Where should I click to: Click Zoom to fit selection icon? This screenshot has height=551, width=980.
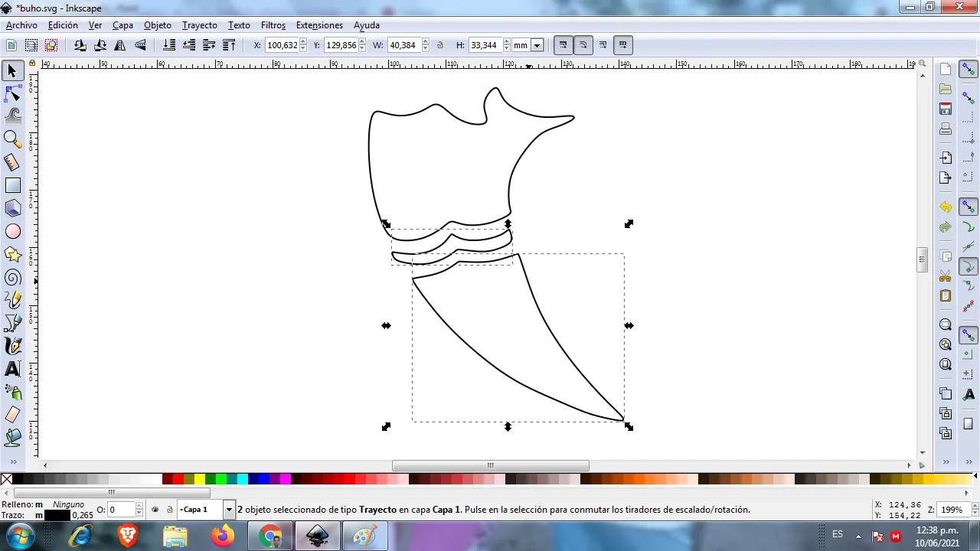coord(946,324)
